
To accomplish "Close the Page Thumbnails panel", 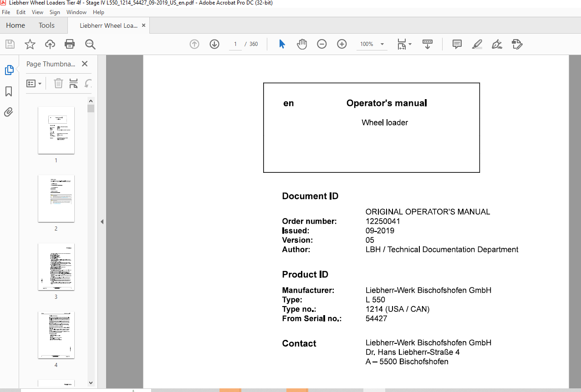I will click(x=84, y=64).
